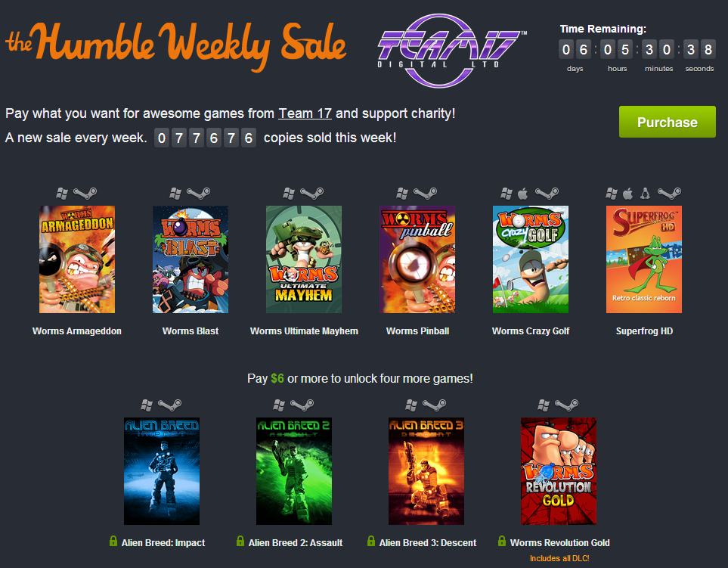Click the Worms Revolution Gold cover

click(x=559, y=471)
